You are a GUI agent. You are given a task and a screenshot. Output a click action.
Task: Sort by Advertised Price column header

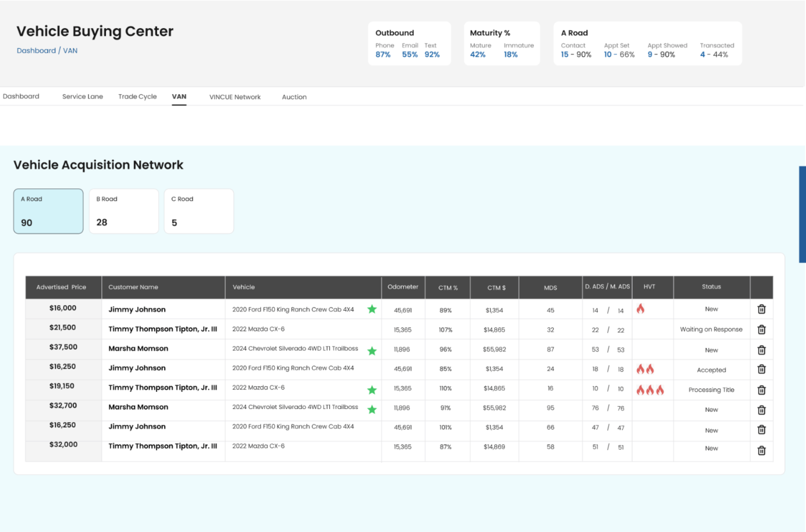coord(61,287)
